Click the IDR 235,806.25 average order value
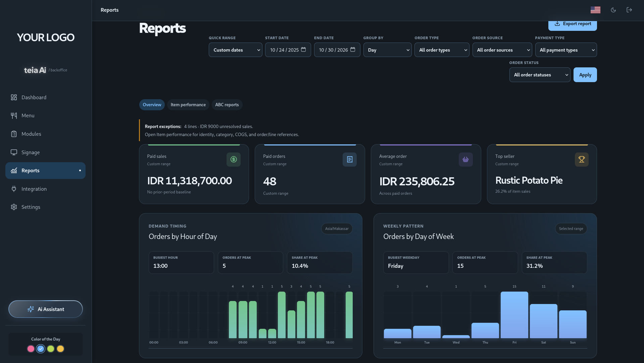644x363 pixels. pyautogui.click(x=417, y=182)
